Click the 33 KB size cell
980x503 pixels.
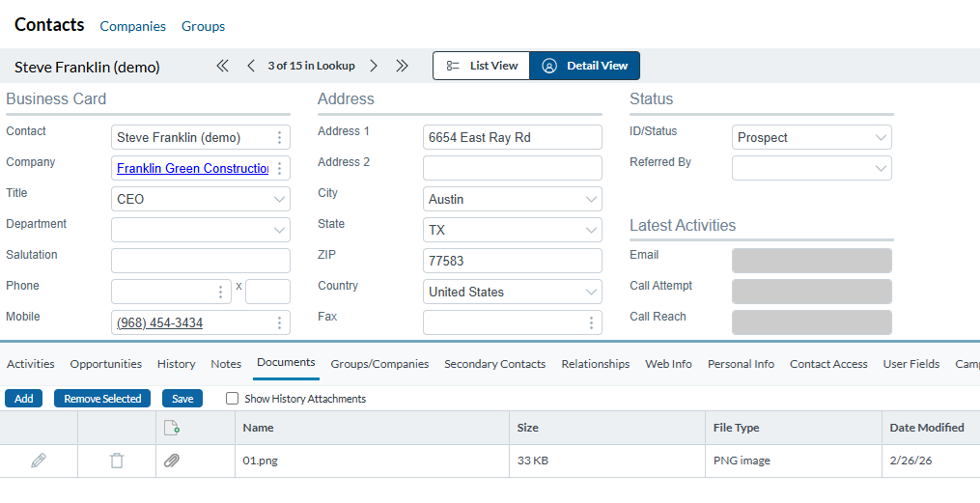coord(607,461)
